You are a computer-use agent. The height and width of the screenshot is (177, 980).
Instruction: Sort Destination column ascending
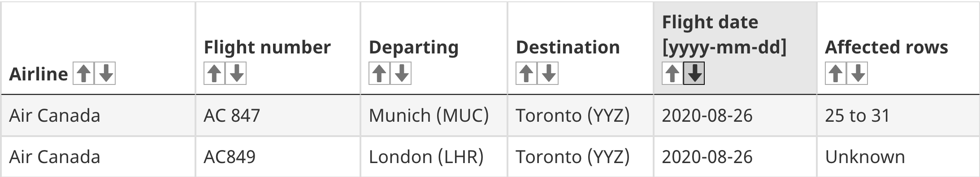(x=526, y=73)
